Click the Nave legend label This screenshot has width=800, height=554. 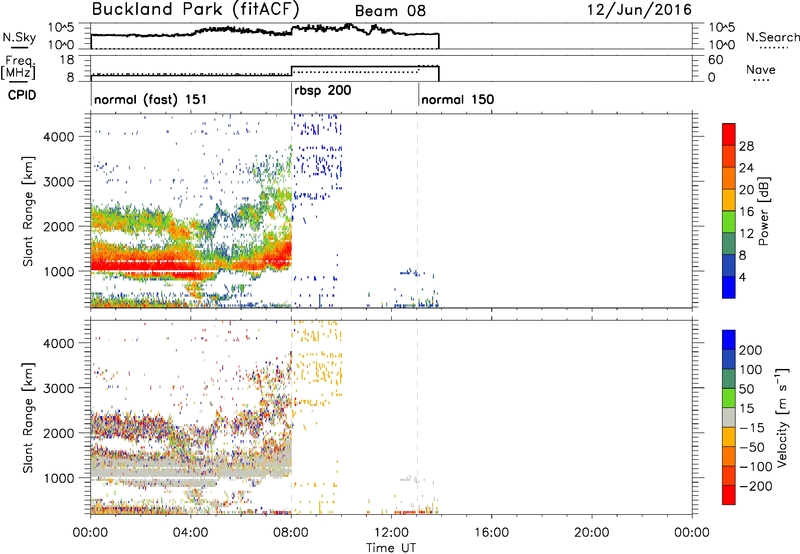click(760, 70)
